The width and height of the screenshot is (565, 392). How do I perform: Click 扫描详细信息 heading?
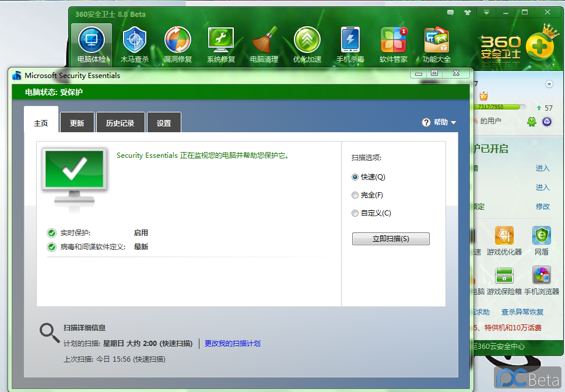tap(85, 327)
